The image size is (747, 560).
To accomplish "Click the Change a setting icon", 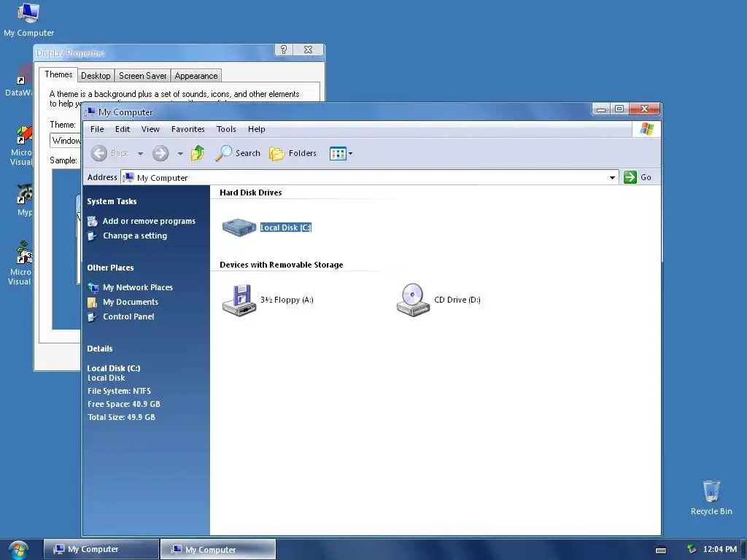I will 93,236.
